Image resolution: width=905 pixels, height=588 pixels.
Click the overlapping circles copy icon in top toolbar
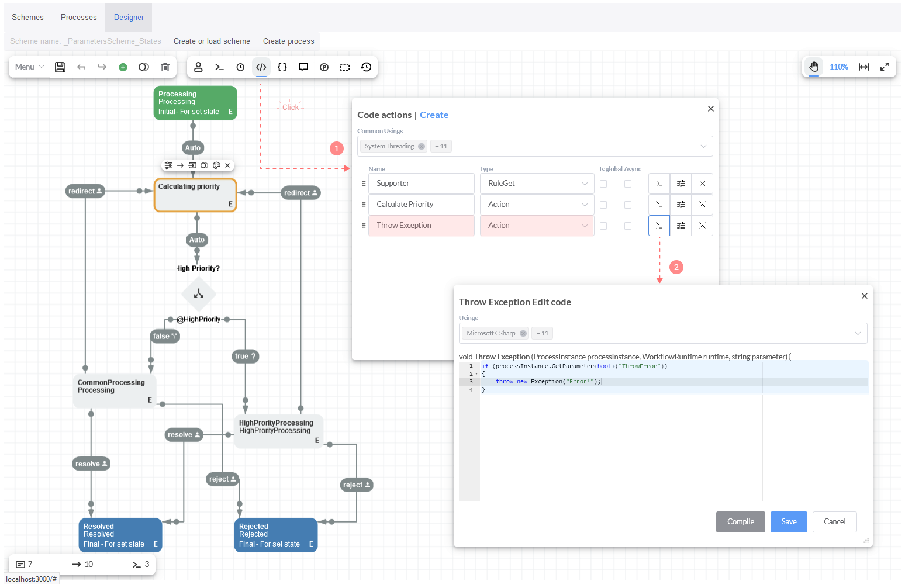(144, 67)
